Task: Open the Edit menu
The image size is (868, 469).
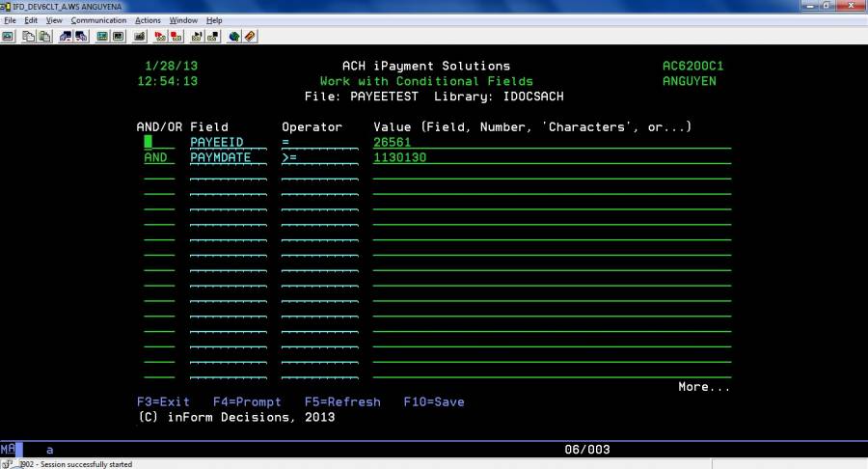Action: 32,20
